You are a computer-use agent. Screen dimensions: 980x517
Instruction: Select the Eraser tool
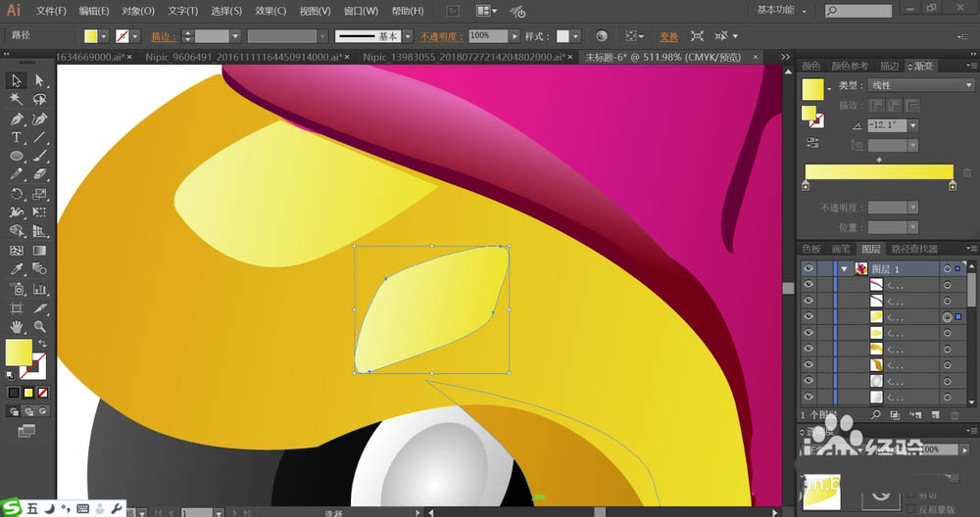(39, 175)
